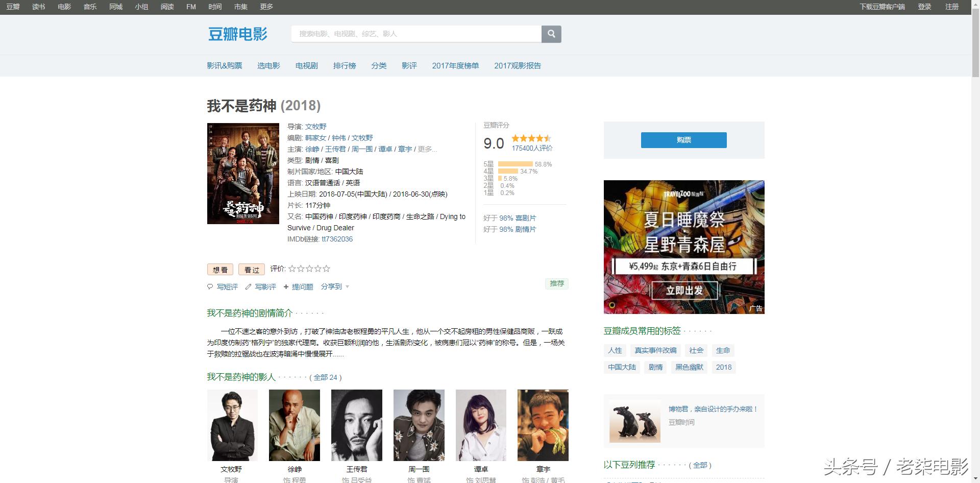Open 音乐 in the top bar
The height and width of the screenshot is (483, 980).
point(90,7)
